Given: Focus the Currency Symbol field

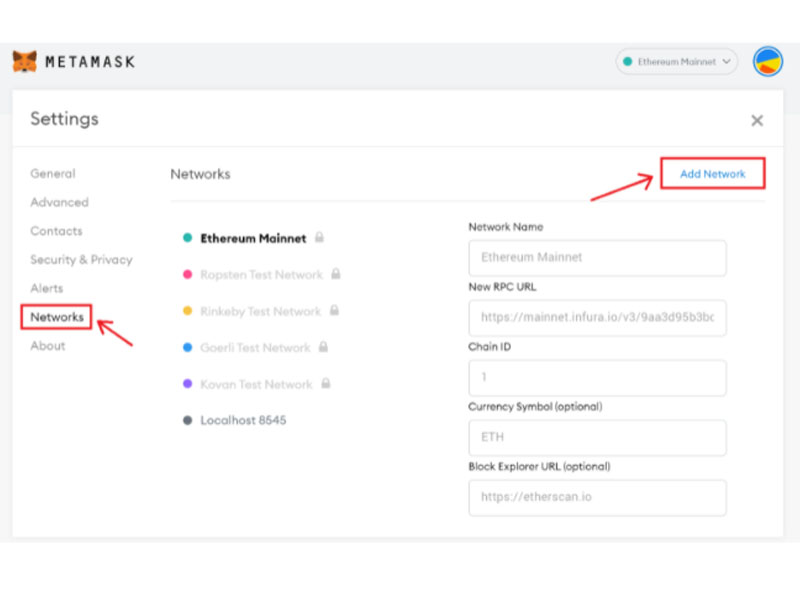Looking at the screenshot, I should tap(597, 438).
